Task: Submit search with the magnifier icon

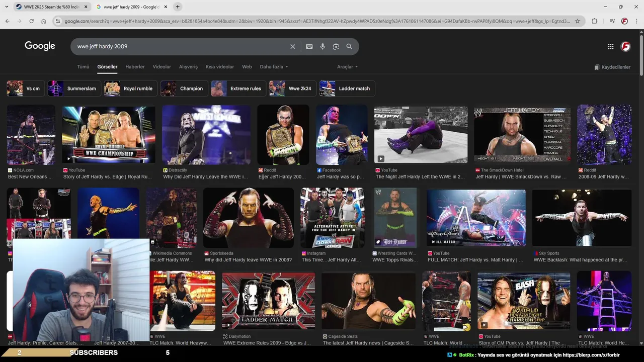Action: [x=349, y=46]
